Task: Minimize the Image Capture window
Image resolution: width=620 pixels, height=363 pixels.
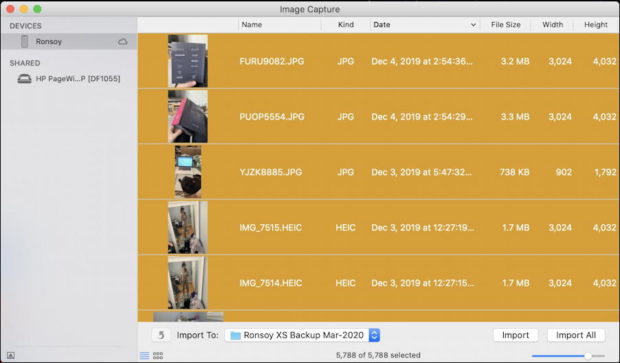Action: (24, 9)
